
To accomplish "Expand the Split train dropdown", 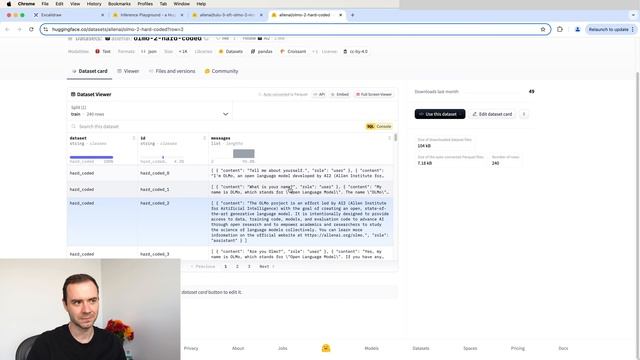I will 150,111.
